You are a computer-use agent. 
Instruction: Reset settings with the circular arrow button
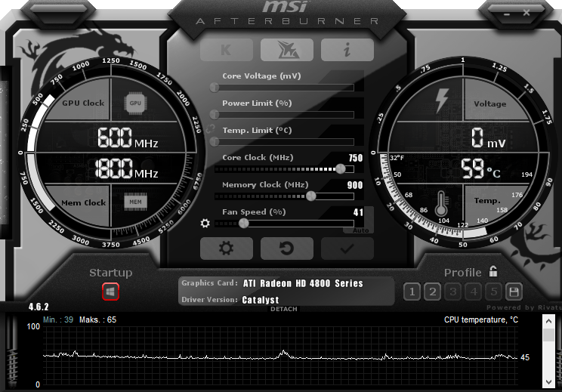click(x=287, y=248)
